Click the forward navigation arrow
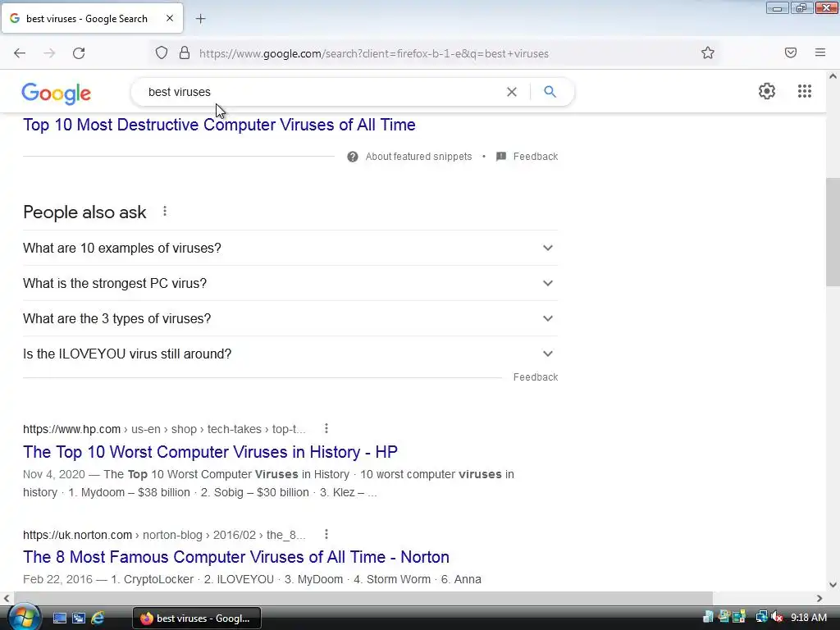840x630 pixels. (49, 53)
